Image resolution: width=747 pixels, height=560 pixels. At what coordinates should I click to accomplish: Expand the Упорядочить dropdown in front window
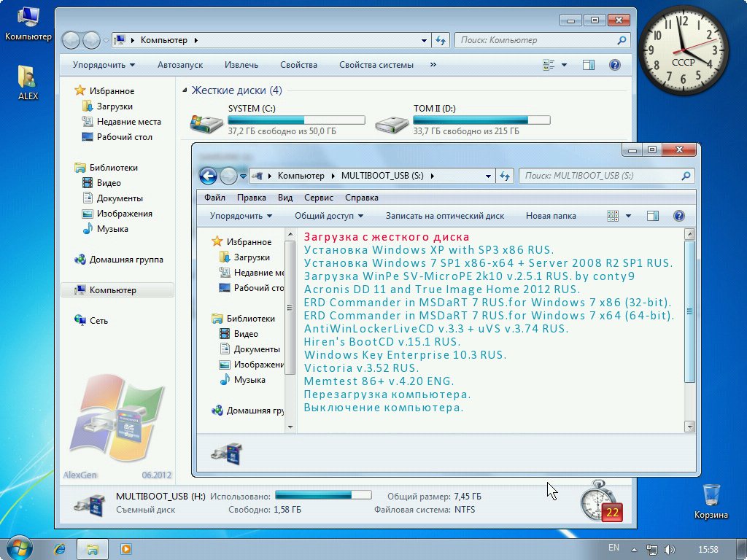(241, 216)
